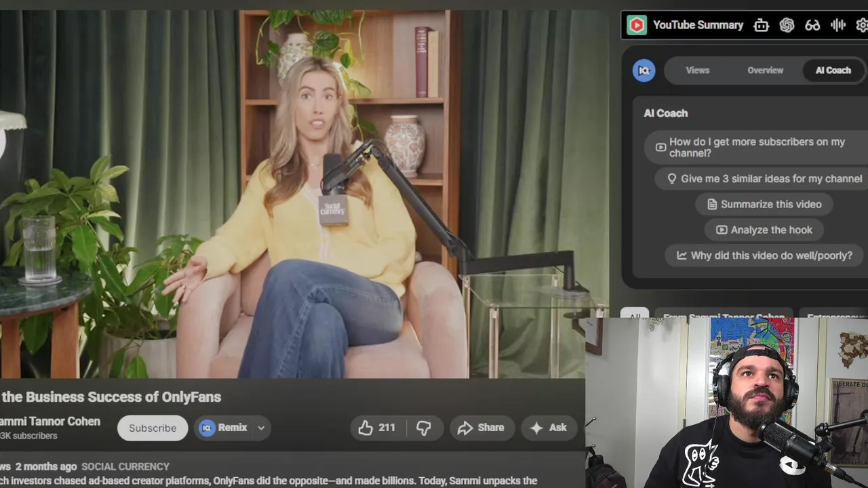Click description text about OnlyFans making billions
The height and width of the screenshot is (488, 868).
tap(269, 481)
